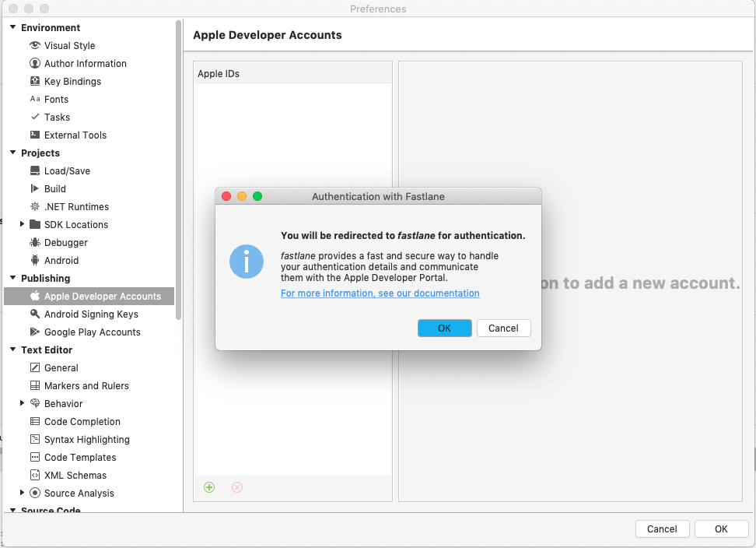Click the sidebar vertical scrollbar
The width and height of the screenshot is (756, 548).
(x=178, y=170)
